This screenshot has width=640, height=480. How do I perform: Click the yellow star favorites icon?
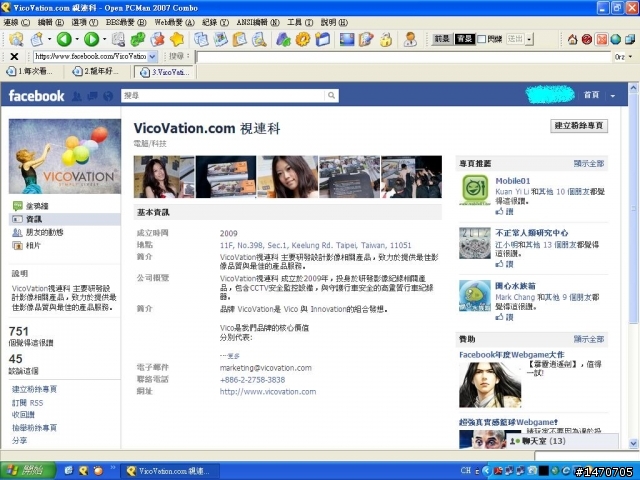(177, 39)
